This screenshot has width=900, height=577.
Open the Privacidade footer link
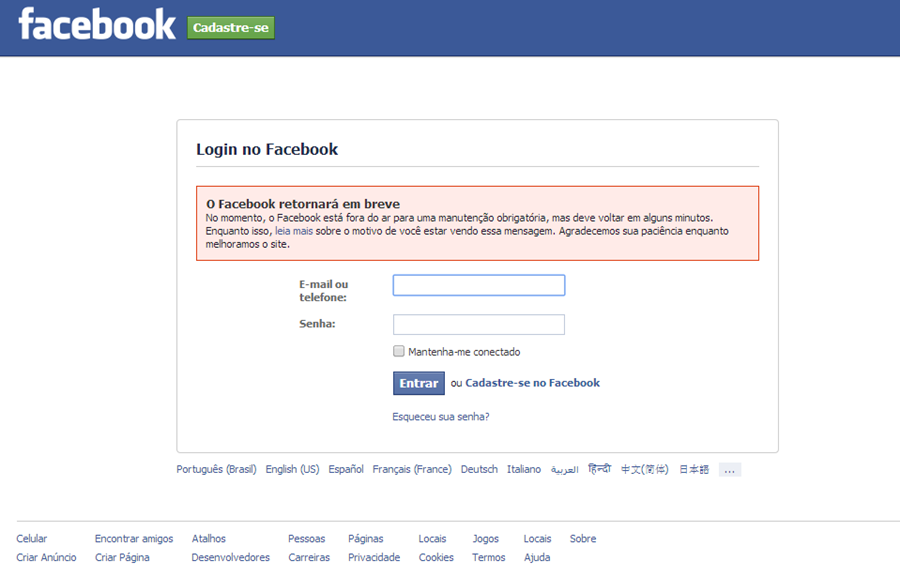(x=374, y=558)
